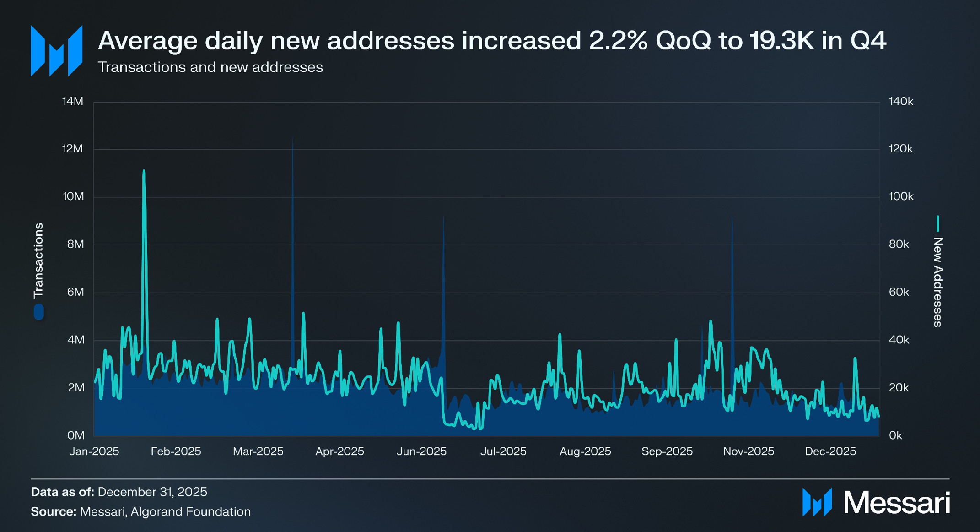Click the New Addresses axis label

click(937, 282)
